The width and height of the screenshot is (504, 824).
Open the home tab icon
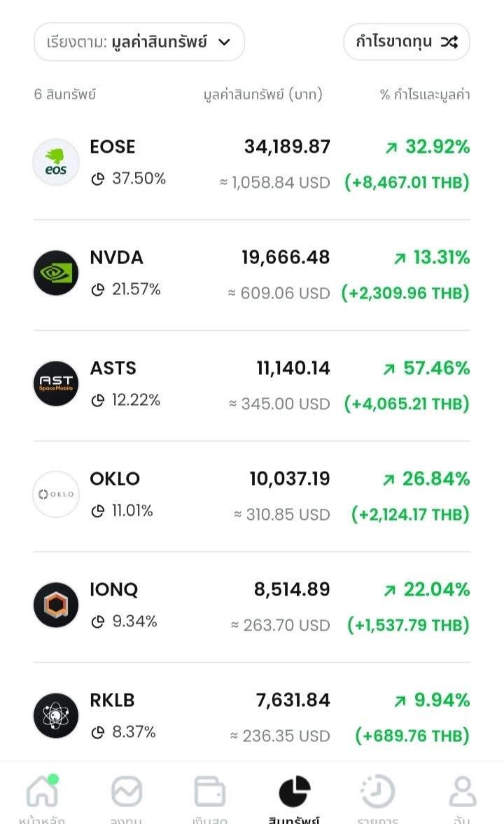(42, 792)
